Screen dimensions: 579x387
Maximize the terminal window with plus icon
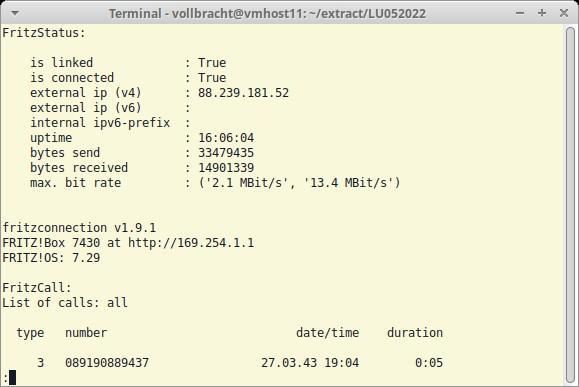pyautogui.click(x=542, y=13)
